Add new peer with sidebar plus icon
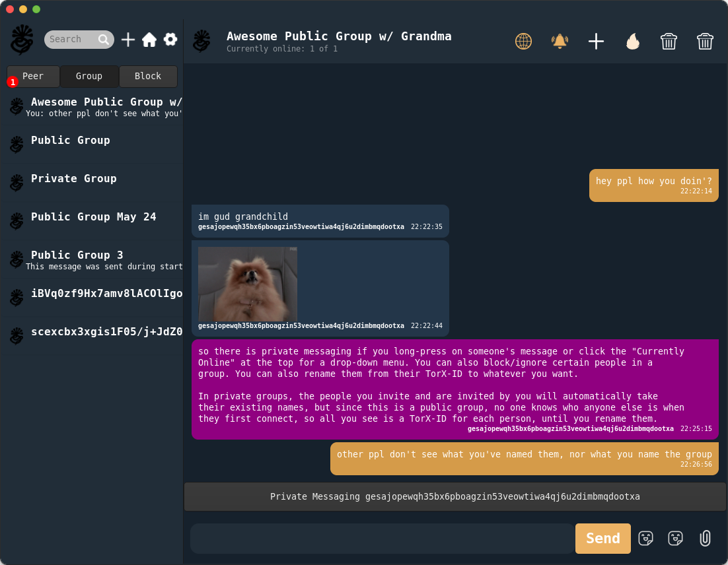 pos(128,40)
